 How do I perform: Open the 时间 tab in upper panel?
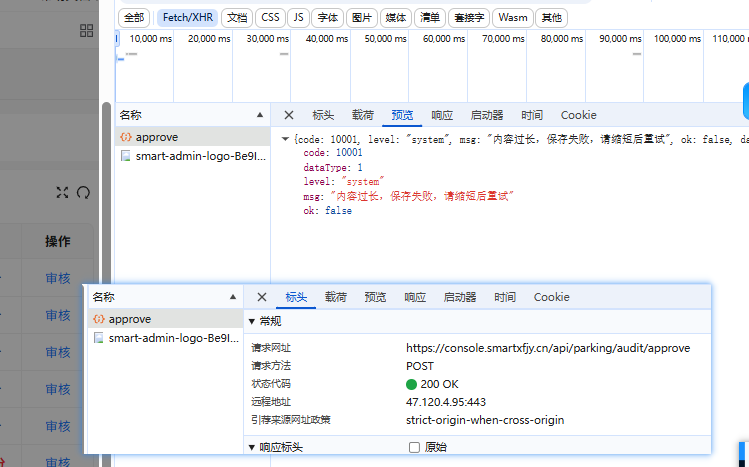pos(532,115)
